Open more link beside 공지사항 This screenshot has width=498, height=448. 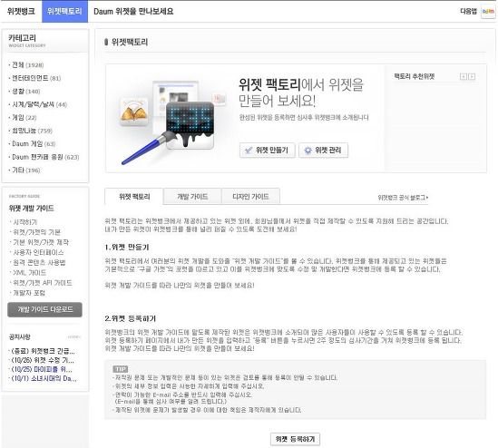pos(74,337)
